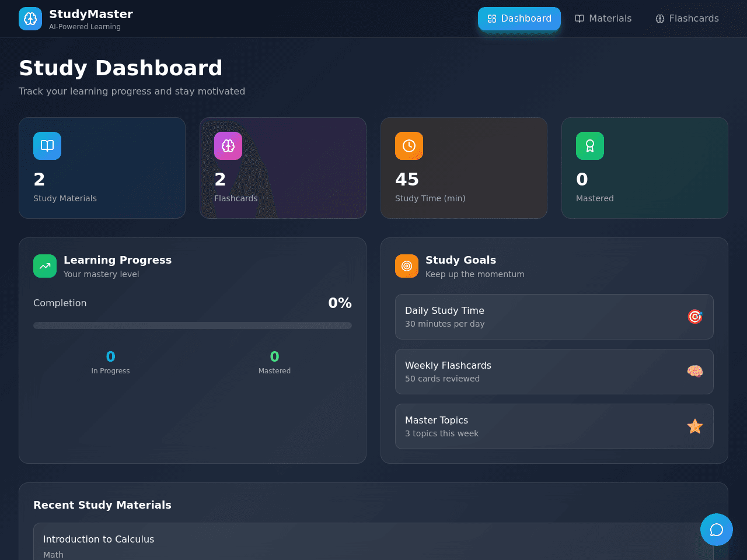Viewport: 747px width, 560px height.
Task: Open the Introduction to Calculus material
Action: (x=373, y=542)
